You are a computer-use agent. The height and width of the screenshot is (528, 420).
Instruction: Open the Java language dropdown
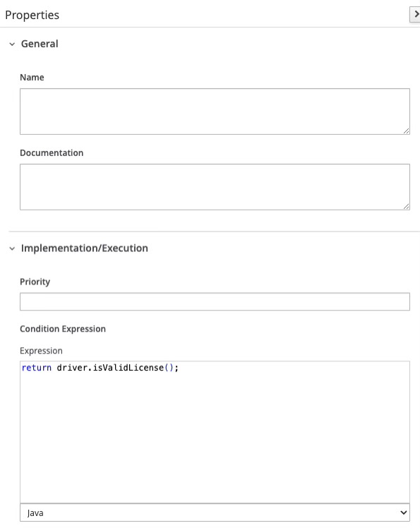[215, 512]
